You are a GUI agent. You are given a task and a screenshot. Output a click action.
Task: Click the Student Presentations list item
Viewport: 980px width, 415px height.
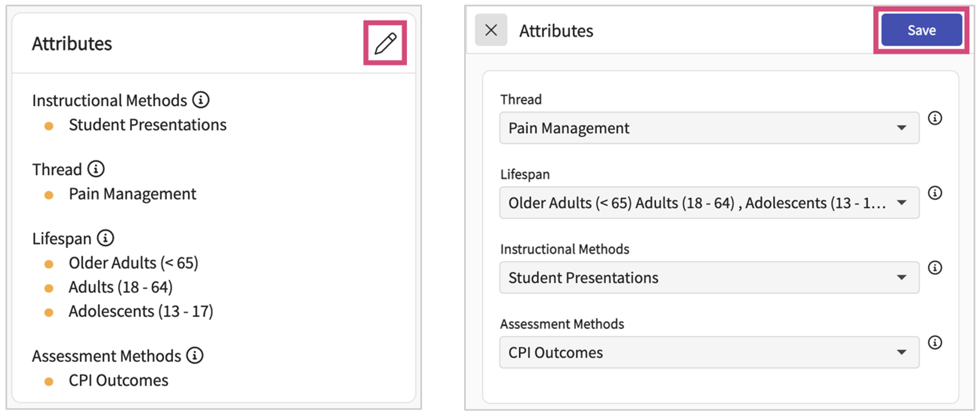pos(148,125)
